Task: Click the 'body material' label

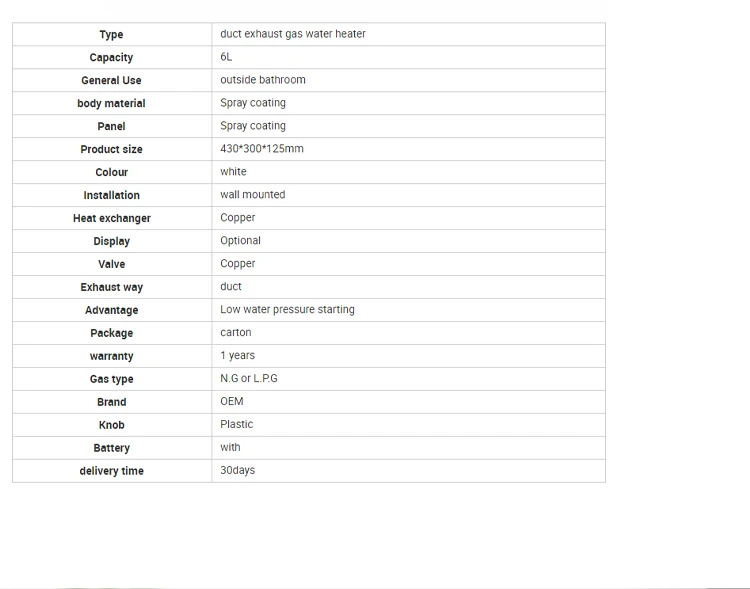Action: [x=111, y=104]
